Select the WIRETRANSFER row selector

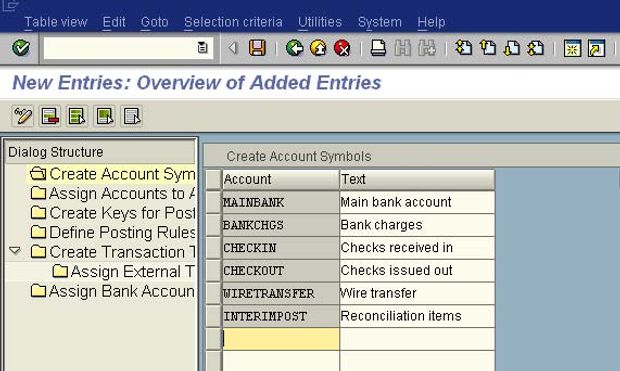pos(214,293)
